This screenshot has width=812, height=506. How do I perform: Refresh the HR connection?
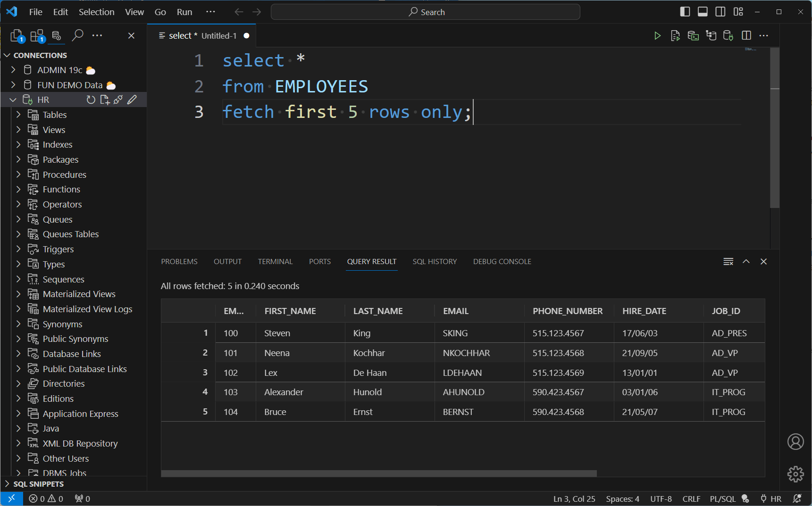point(91,100)
